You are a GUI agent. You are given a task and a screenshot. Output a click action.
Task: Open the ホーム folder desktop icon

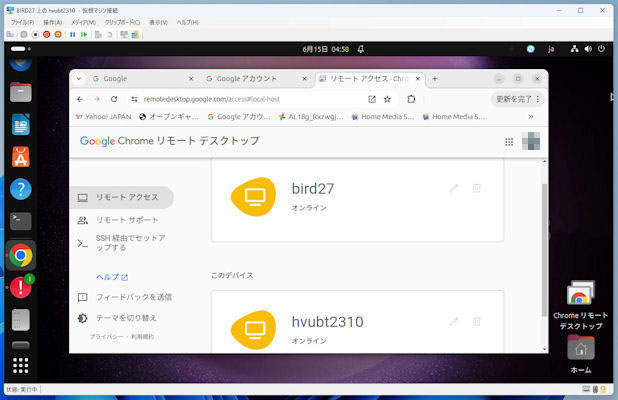[x=581, y=354]
